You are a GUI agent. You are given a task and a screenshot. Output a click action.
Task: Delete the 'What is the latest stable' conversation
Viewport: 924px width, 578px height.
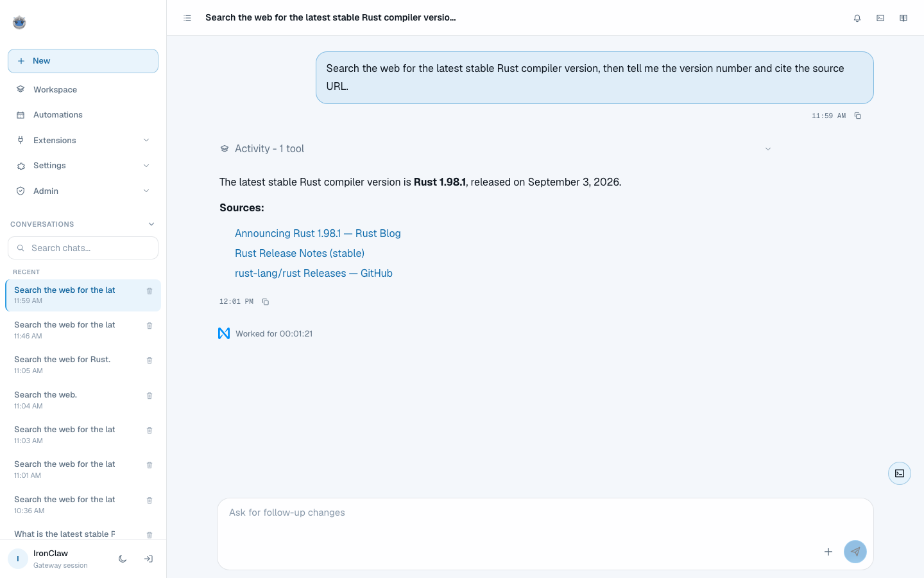point(150,534)
